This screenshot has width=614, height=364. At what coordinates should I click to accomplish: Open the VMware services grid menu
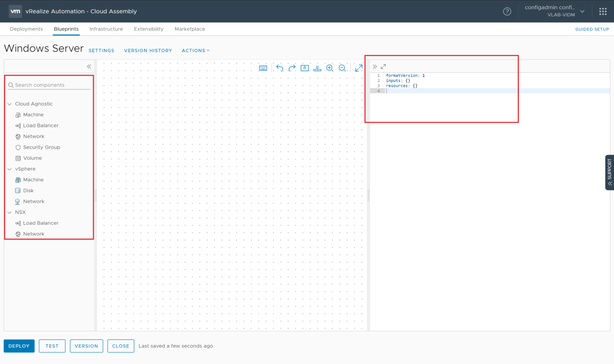coord(603,11)
